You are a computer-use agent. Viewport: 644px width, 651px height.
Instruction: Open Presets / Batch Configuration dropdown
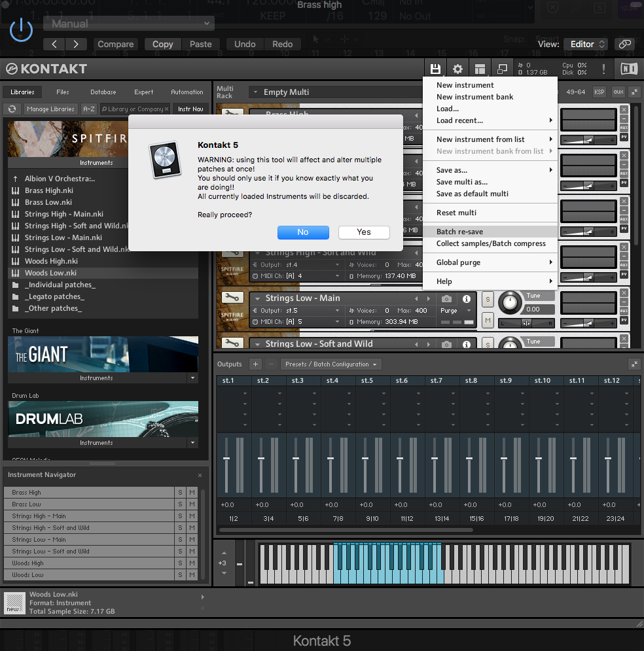tap(331, 364)
